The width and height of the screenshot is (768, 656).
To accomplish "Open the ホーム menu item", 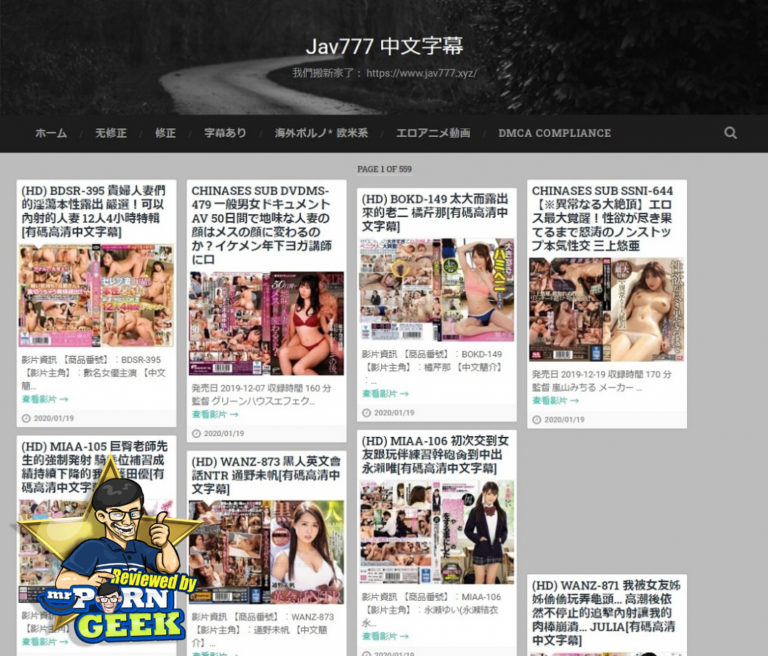I will 51,133.
